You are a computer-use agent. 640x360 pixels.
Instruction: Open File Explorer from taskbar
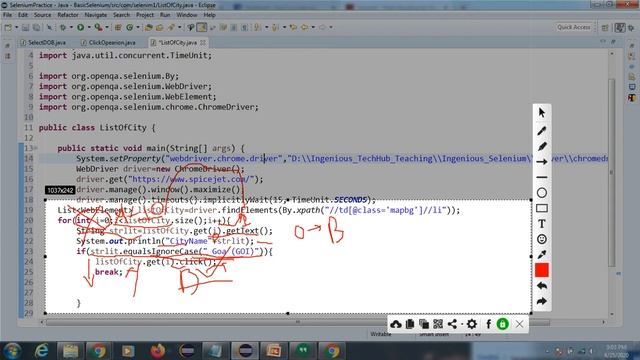[x=70, y=351]
